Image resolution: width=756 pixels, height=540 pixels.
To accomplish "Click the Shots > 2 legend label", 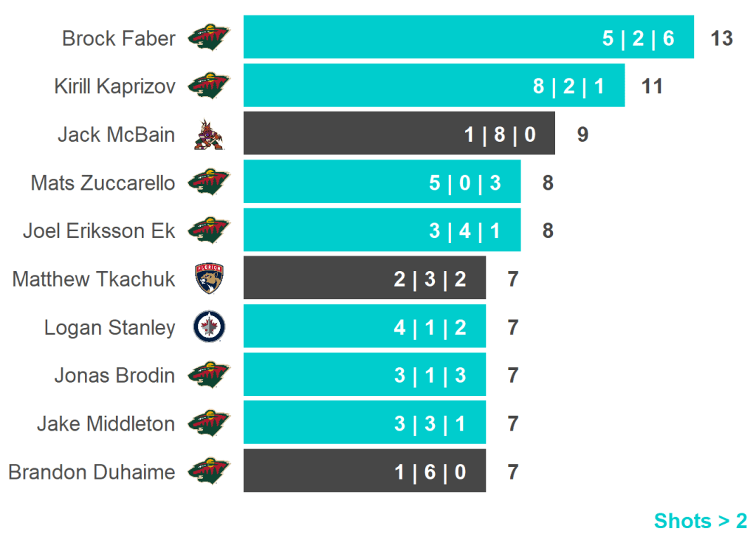I will 700,521.
